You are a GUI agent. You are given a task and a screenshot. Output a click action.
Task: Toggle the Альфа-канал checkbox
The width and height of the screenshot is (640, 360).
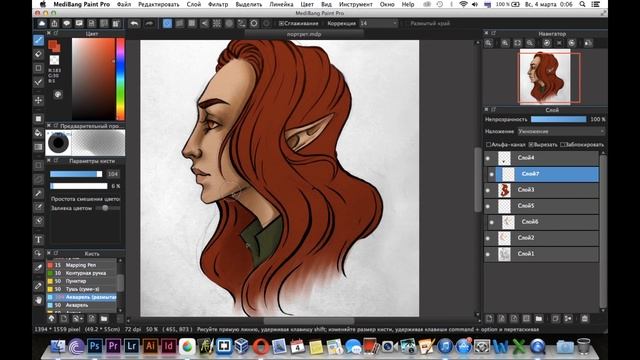(489, 144)
